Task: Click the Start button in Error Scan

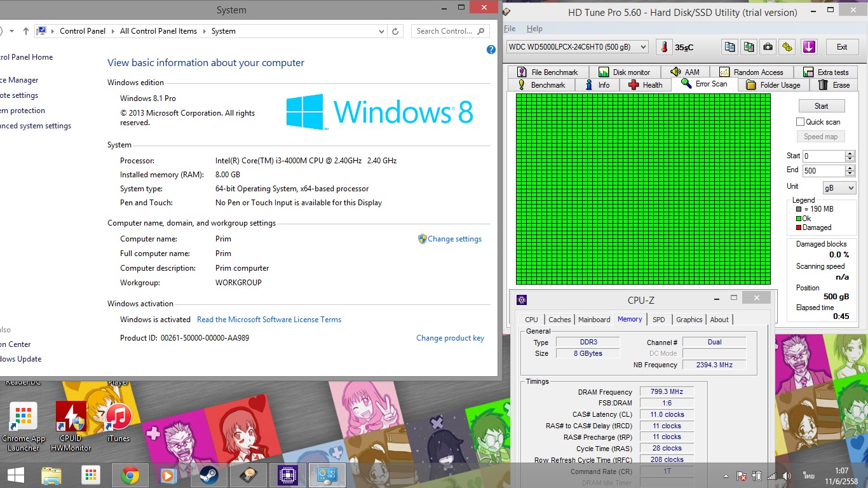Action: (x=822, y=106)
